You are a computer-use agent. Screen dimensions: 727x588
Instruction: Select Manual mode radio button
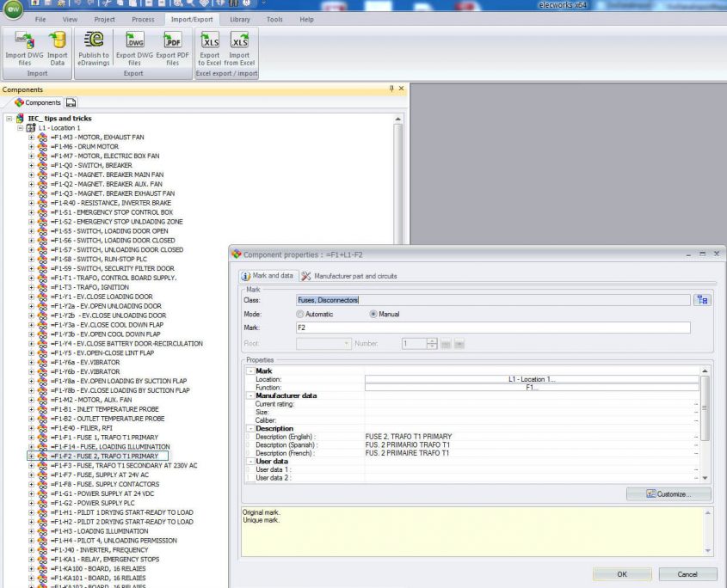[x=373, y=314]
